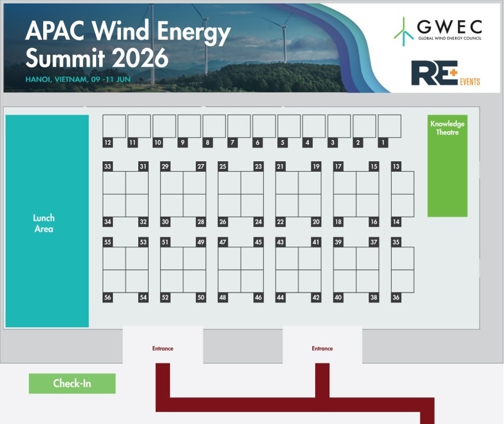Click the RE+ Events logo
The height and width of the screenshot is (424, 504).
coord(447,74)
